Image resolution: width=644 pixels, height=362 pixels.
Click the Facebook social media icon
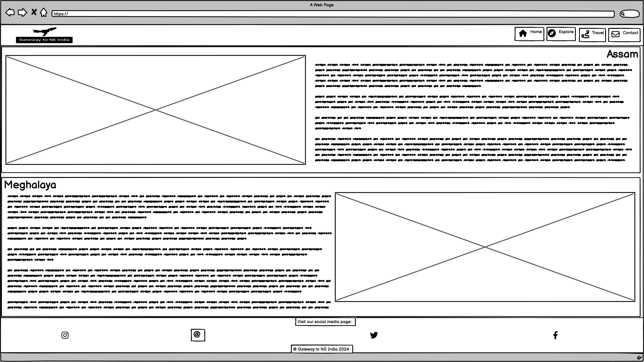point(555,335)
